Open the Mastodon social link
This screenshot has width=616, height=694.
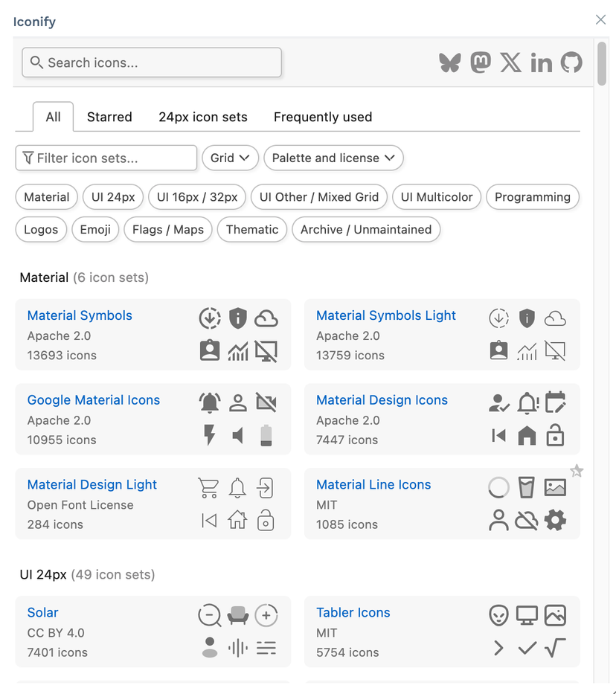pos(481,62)
